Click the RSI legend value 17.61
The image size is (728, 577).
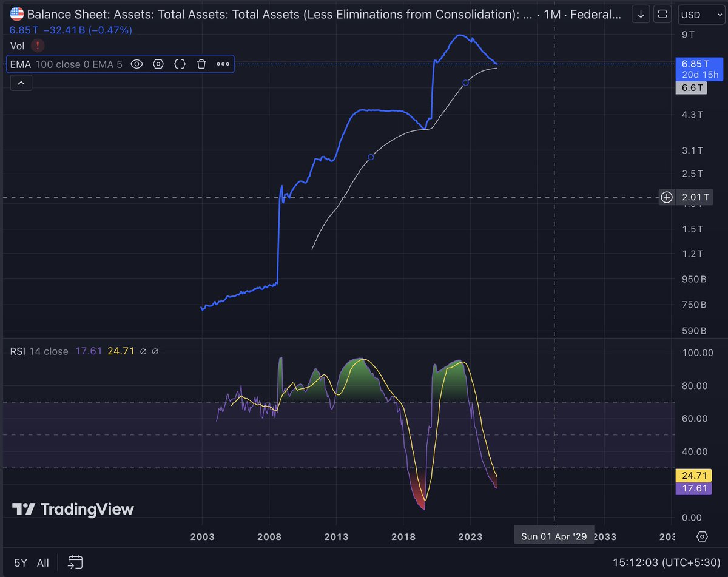click(x=87, y=351)
